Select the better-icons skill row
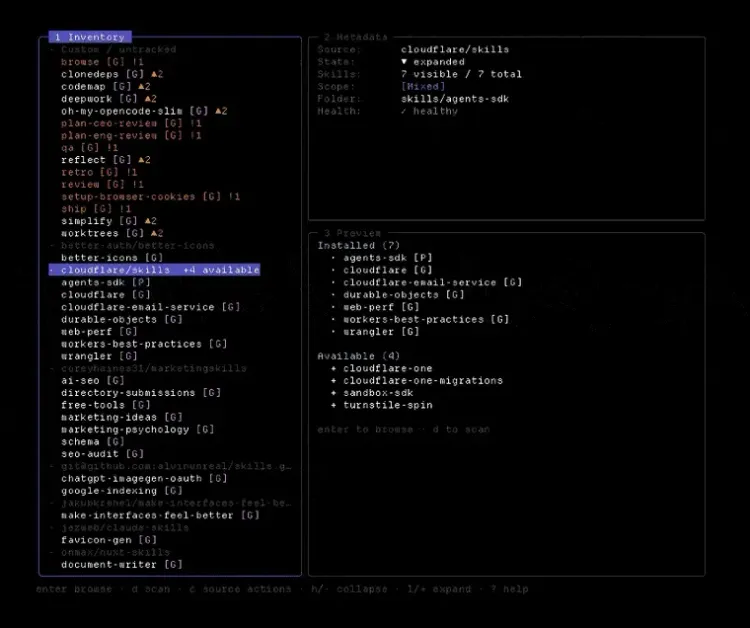The height and width of the screenshot is (628, 750). click(x=112, y=258)
